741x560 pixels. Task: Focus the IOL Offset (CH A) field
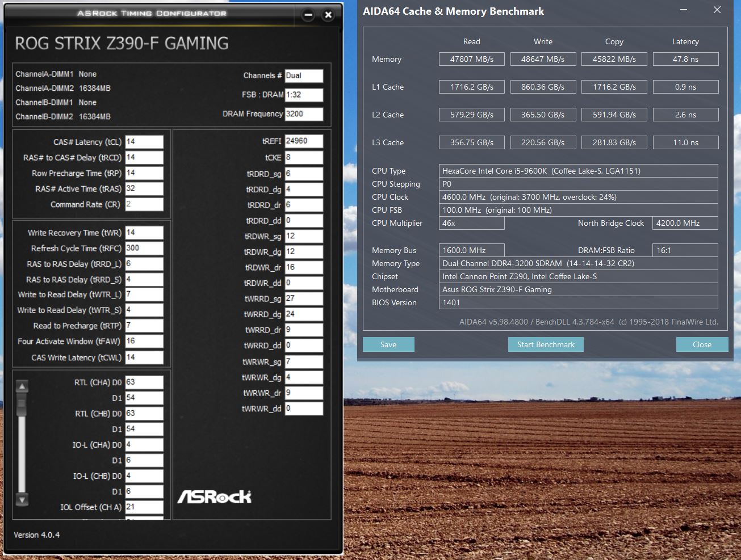[x=144, y=507]
